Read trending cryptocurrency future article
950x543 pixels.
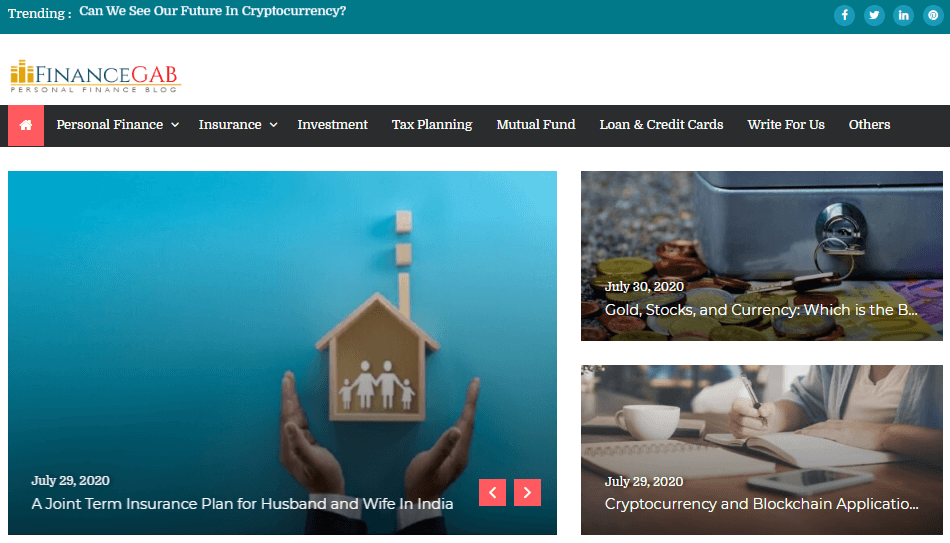tap(213, 12)
